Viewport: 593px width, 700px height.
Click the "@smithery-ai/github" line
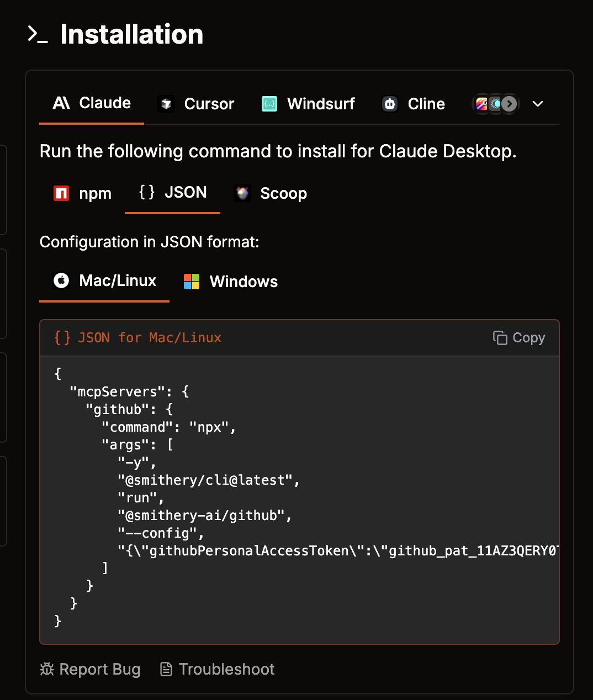coord(205,516)
